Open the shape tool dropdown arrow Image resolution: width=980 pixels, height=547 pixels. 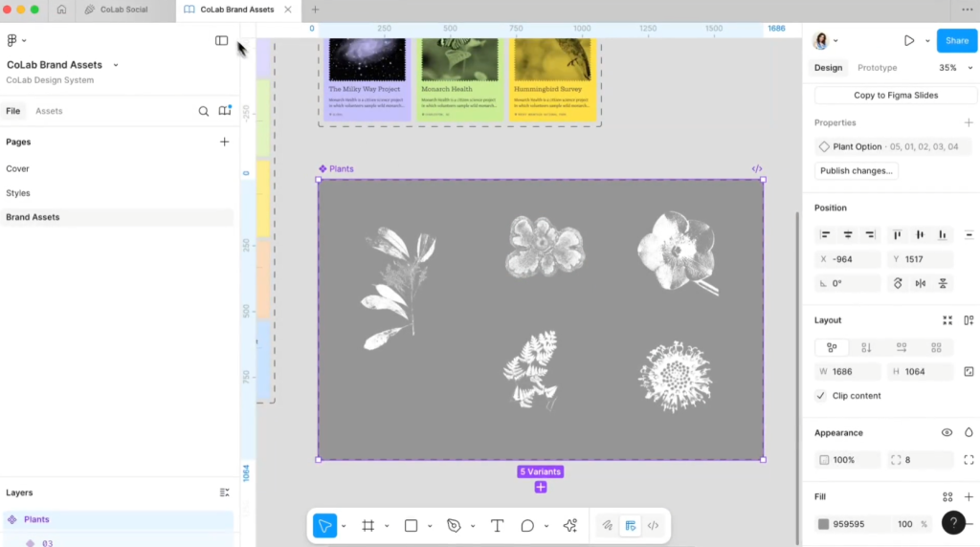point(429,526)
